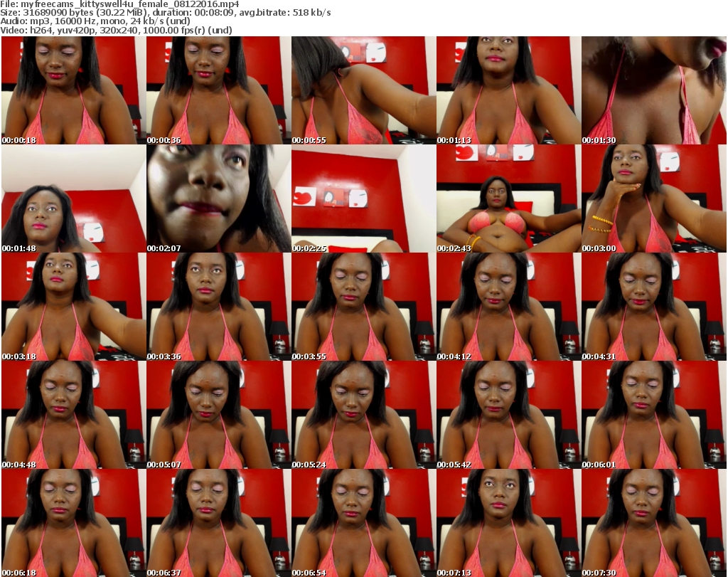This screenshot has width=728, height=577.
Task: Click the file name line in header
Action: [119, 4]
